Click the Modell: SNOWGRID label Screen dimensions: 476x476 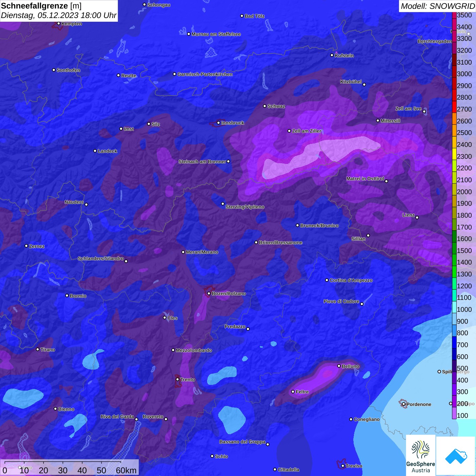(438, 6)
